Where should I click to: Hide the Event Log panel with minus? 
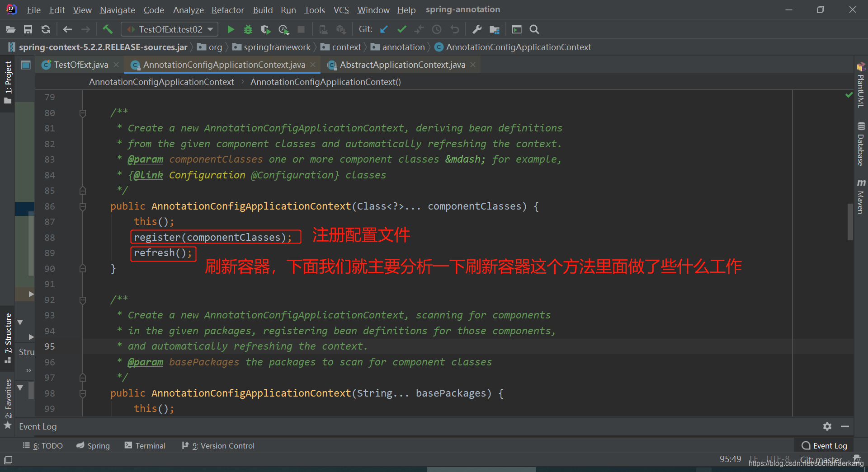point(845,426)
